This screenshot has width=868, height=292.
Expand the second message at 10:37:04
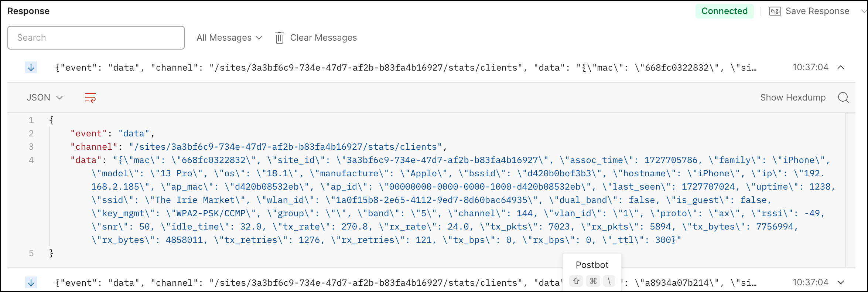[x=841, y=282]
